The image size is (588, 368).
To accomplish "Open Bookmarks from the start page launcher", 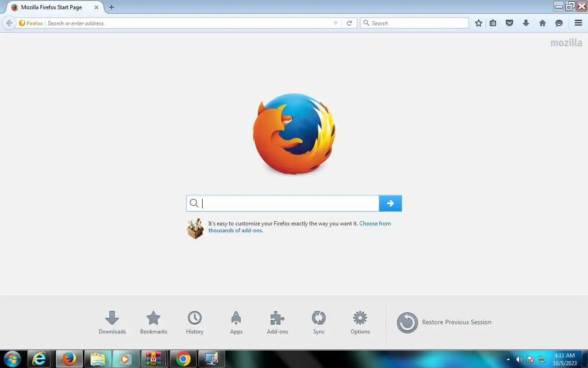I will point(153,323).
